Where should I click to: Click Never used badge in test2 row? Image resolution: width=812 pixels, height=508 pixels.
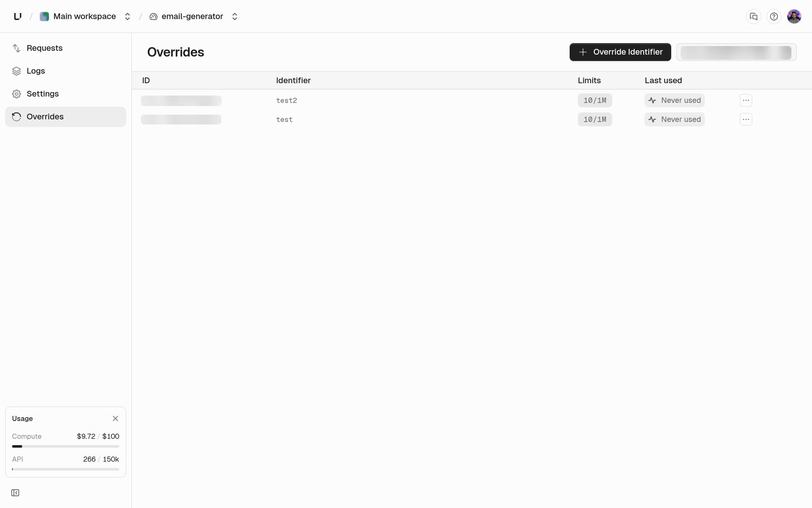(674, 100)
